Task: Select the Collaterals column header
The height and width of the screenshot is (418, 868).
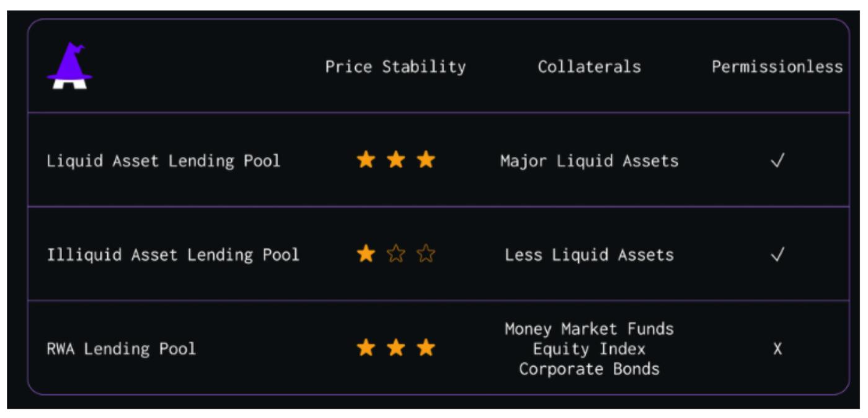Action: tap(589, 66)
